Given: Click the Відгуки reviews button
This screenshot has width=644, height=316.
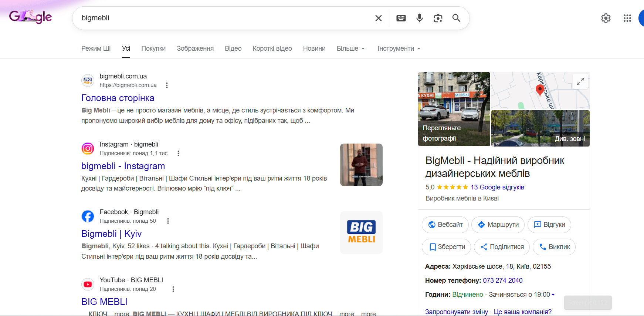Looking at the screenshot, I should pos(549,225).
